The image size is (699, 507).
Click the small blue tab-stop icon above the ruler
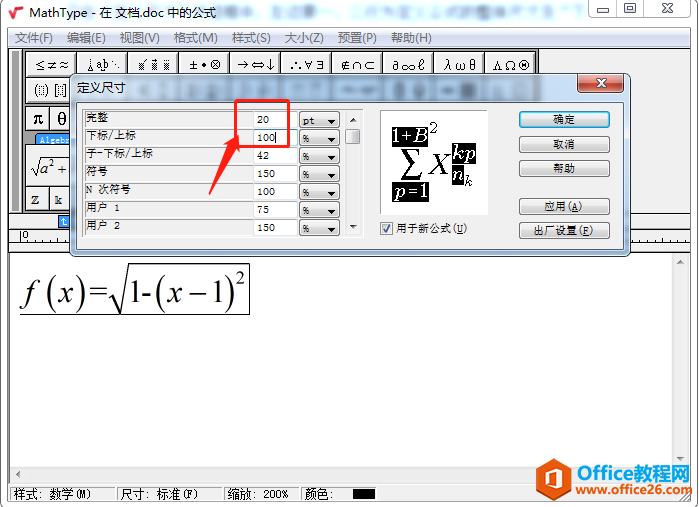(x=64, y=221)
